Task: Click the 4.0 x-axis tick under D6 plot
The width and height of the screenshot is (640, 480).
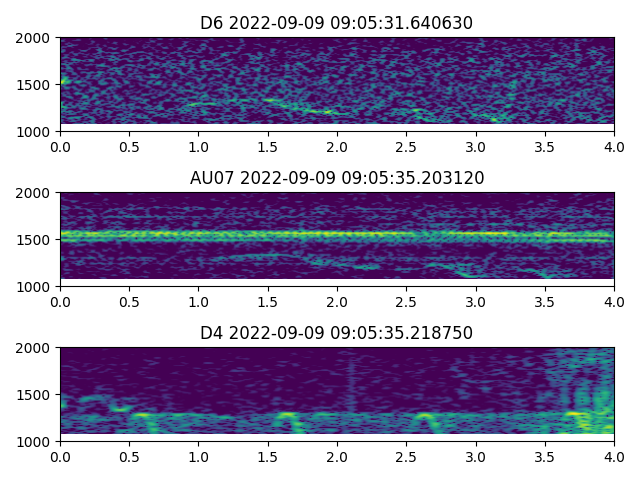Action: [614, 146]
